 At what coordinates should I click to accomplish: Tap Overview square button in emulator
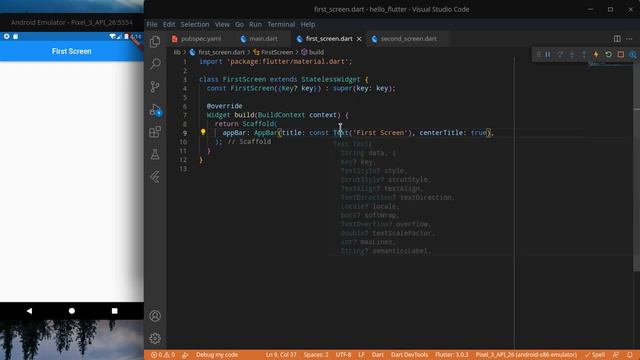coord(115,311)
